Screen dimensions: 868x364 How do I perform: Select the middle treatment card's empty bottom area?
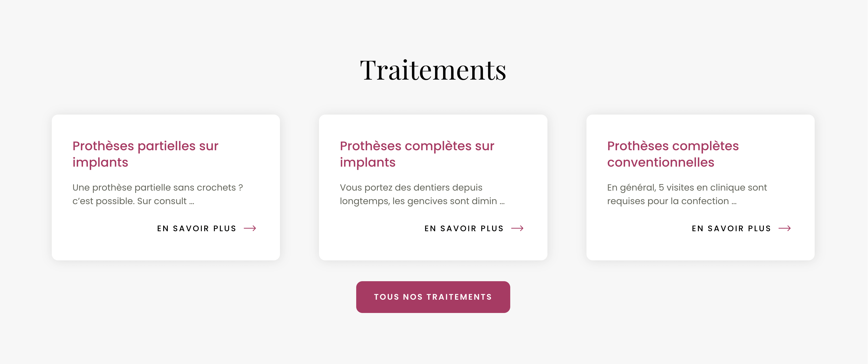[x=433, y=248]
